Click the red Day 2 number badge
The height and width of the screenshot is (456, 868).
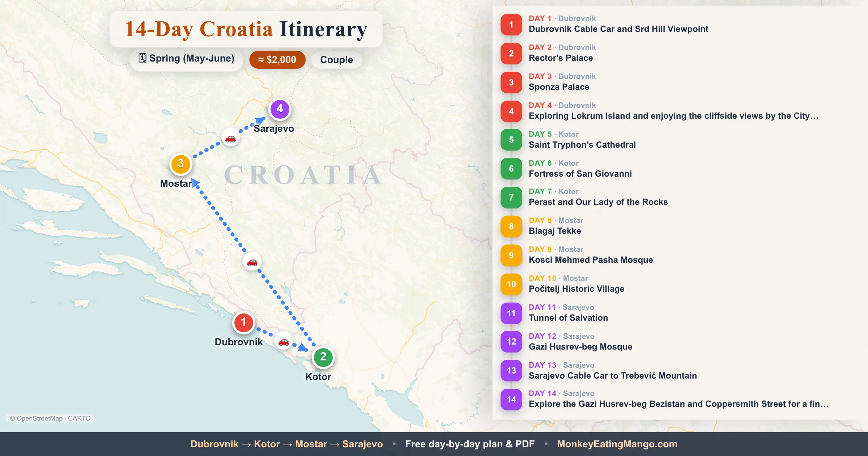point(511,54)
